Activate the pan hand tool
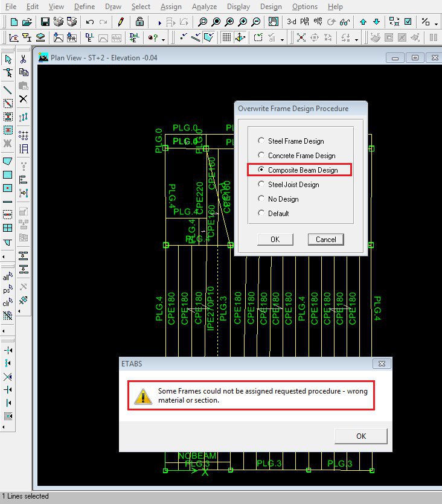Viewport: 442px width, 504px height. pos(274,22)
